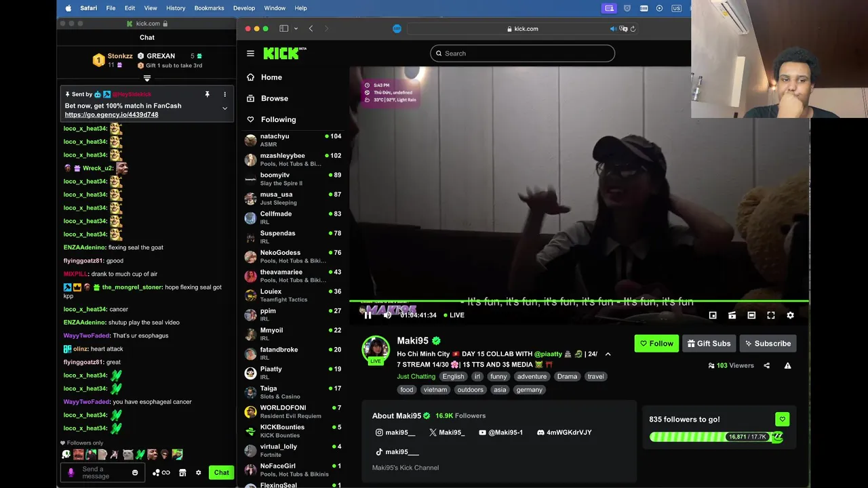Toggle theater mode
Viewport: 868px width, 488px height.
click(x=751, y=315)
